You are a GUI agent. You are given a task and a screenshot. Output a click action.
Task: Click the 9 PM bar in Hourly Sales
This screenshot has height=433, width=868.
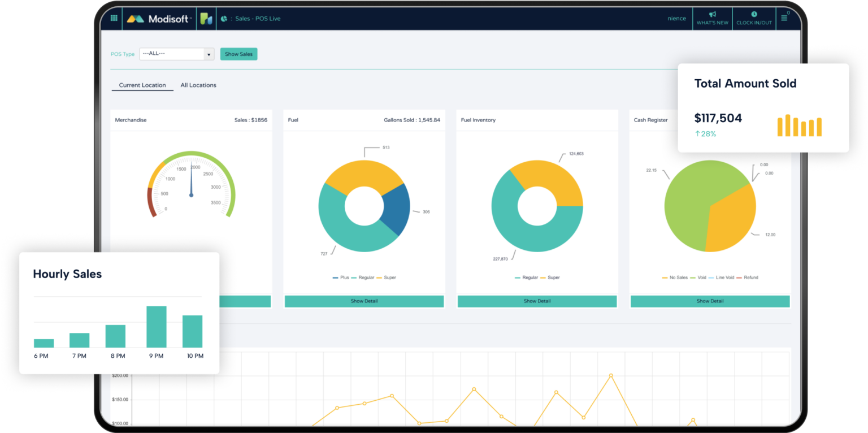coord(156,327)
